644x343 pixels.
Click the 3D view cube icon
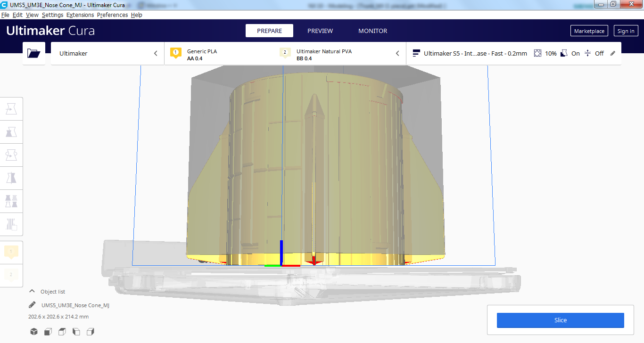tap(34, 332)
